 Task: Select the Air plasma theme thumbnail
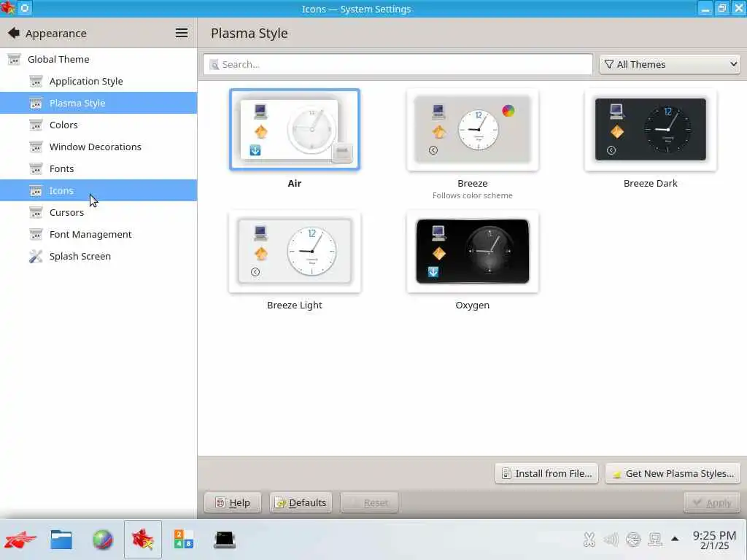pos(295,129)
